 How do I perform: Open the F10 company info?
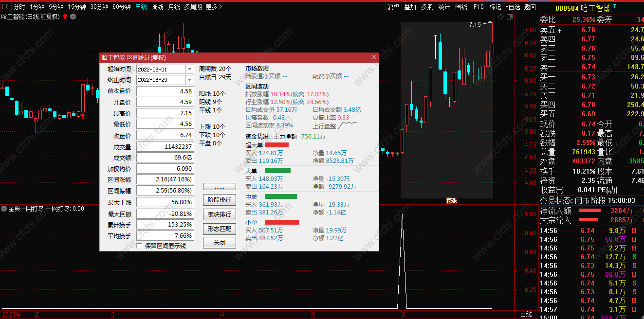[478, 7]
